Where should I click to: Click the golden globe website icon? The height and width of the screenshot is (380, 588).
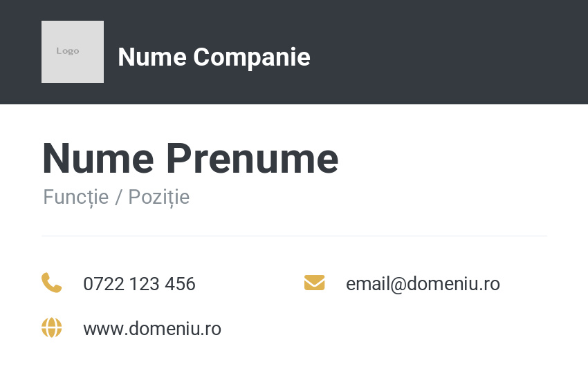click(x=51, y=327)
